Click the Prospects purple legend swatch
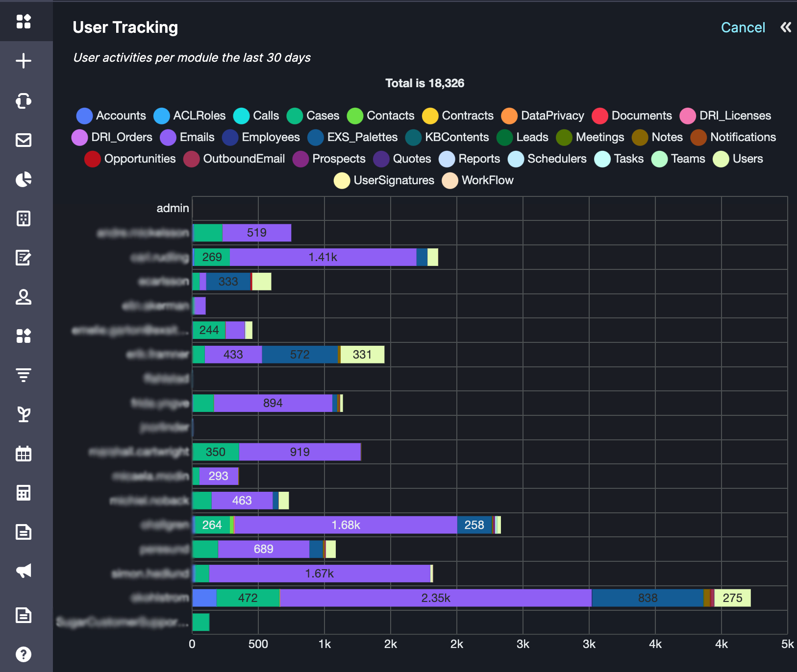Image resolution: width=797 pixels, height=672 pixels. [300, 159]
